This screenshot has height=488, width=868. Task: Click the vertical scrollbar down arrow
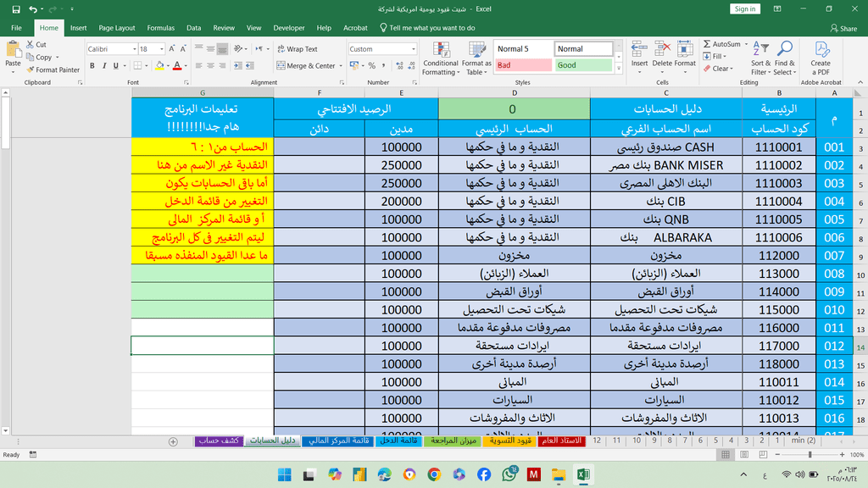coord(5,430)
